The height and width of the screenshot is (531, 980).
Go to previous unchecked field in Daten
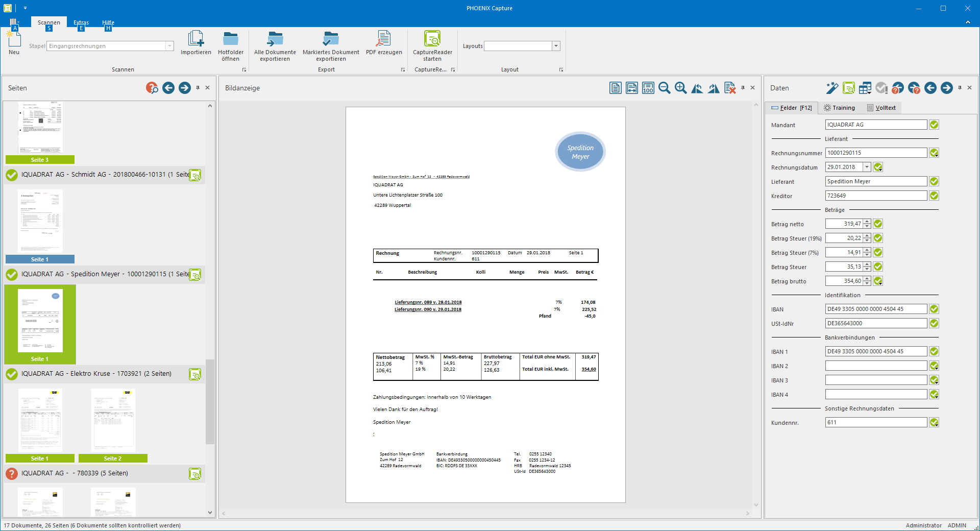pos(898,88)
